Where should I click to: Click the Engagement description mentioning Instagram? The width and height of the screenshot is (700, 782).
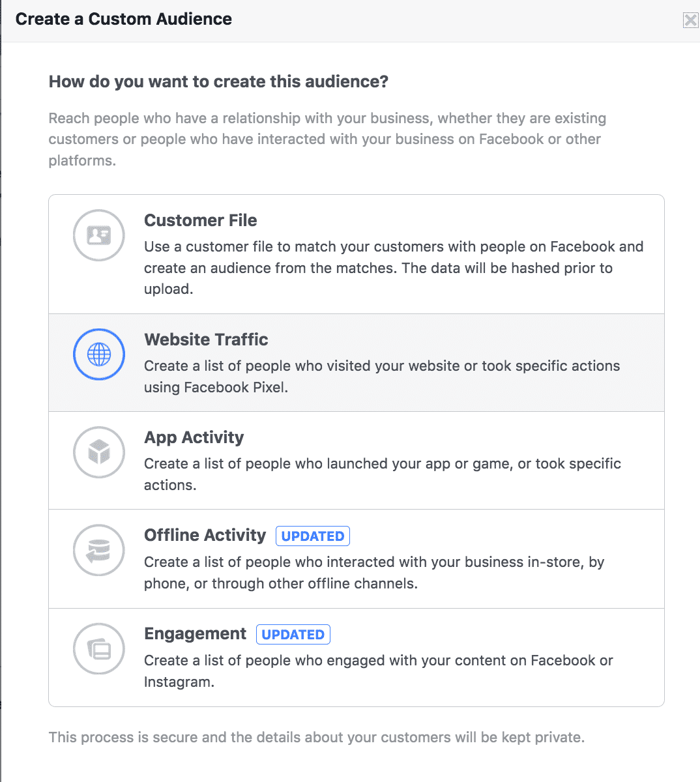(379, 671)
